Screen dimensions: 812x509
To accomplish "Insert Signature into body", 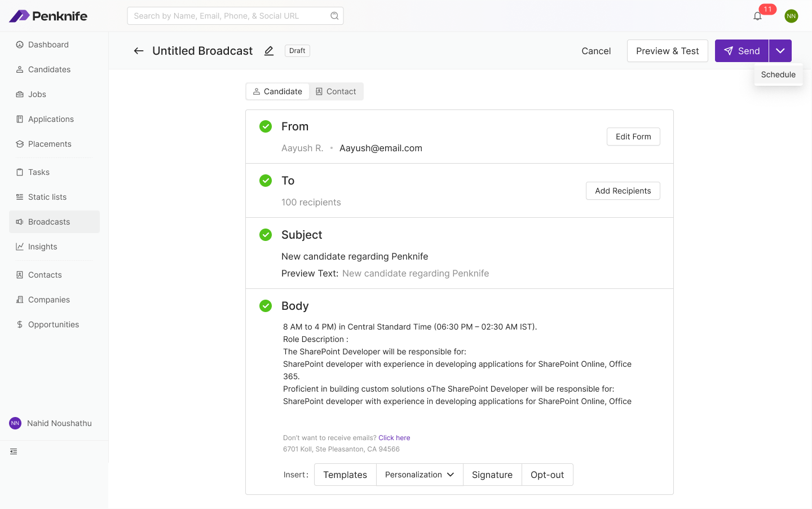I will pyautogui.click(x=492, y=475).
